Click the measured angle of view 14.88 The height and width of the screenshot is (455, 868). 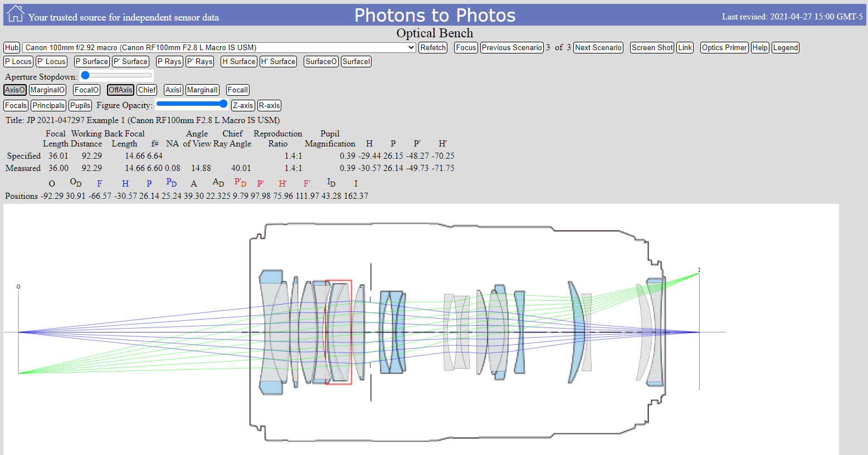[201, 168]
